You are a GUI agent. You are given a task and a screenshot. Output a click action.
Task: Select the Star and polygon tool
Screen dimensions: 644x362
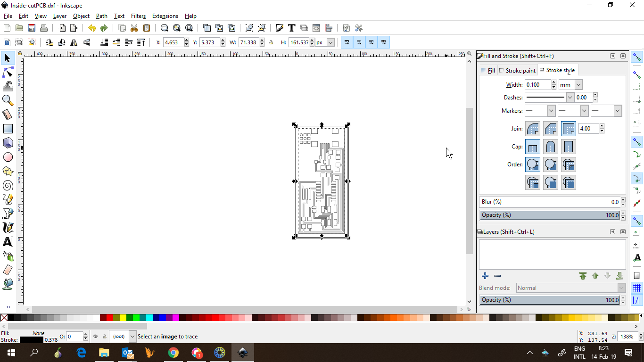[x=8, y=171]
